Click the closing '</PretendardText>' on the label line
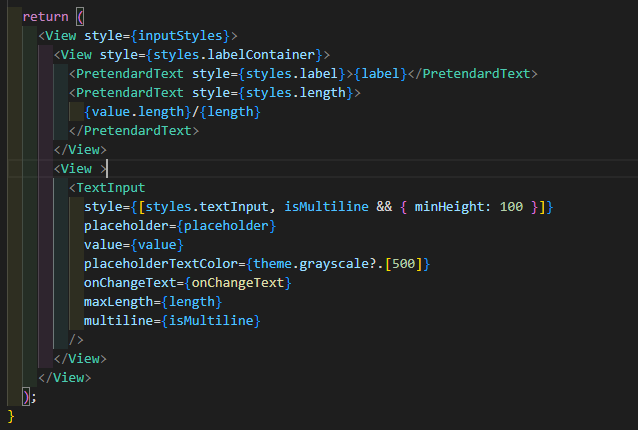Screen dimensions: 638x430 tap(472, 74)
